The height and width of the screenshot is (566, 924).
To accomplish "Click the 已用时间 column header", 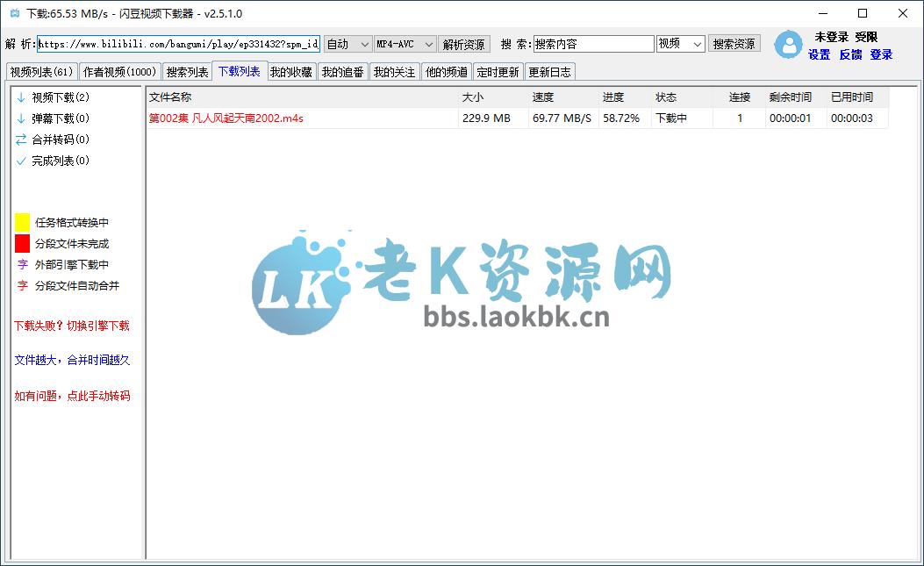I will (x=857, y=97).
